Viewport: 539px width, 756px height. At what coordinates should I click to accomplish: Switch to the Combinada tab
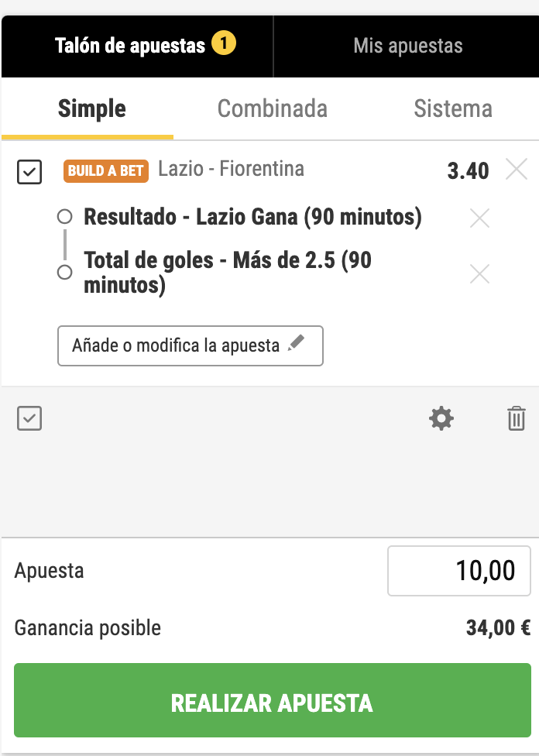coord(272,108)
